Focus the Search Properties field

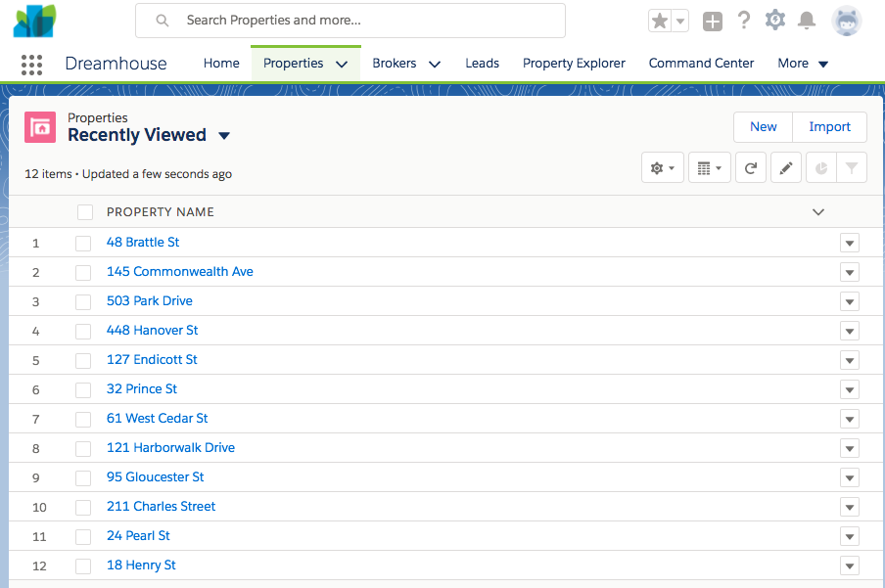[x=349, y=21]
